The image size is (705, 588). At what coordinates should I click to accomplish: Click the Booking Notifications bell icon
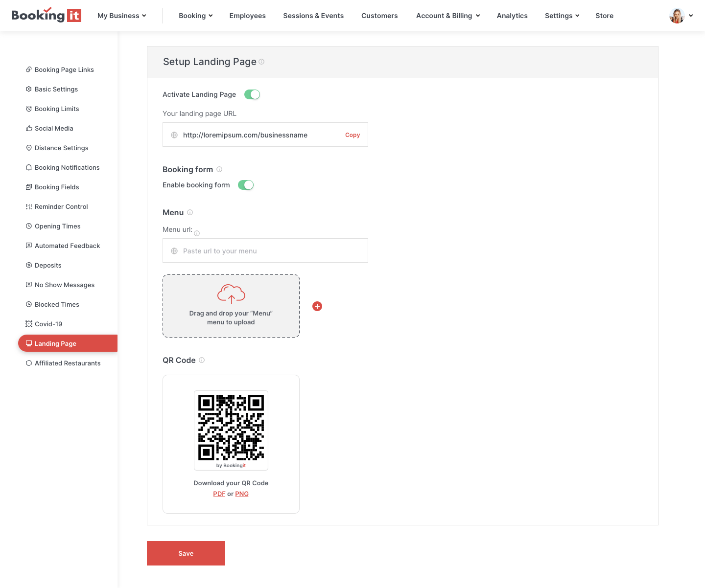coord(29,167)
